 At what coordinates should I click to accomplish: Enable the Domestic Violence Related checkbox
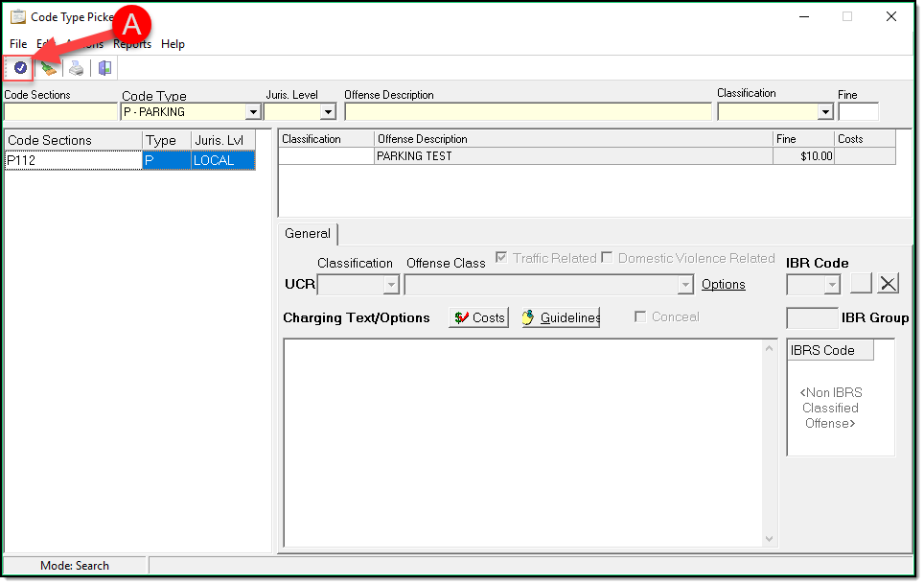pyautogui.click(x=607, y=258)
